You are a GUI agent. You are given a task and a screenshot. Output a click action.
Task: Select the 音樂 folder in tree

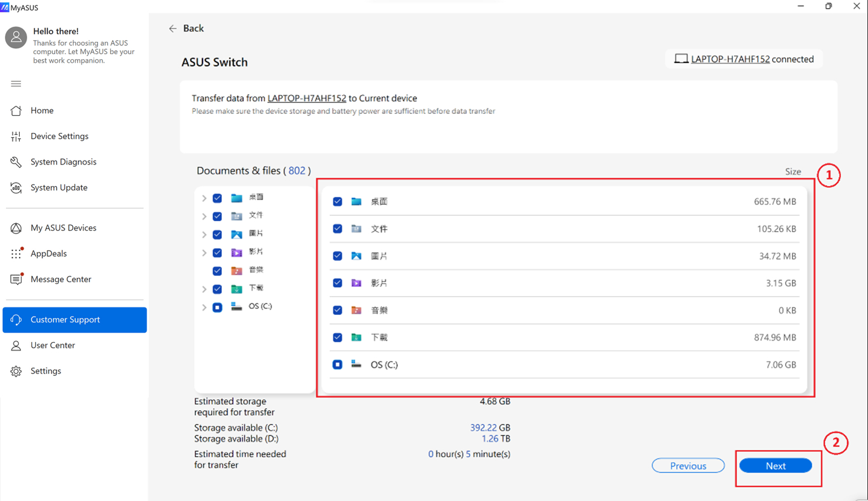(x=256, y=270)
